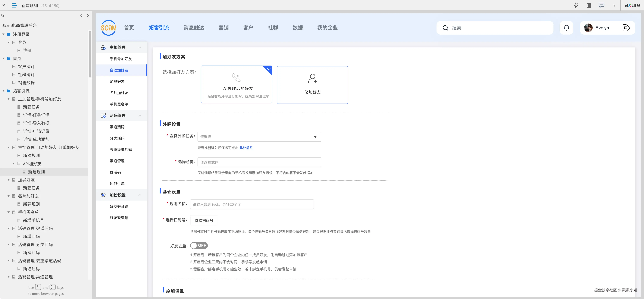Screen dimensions: 644x299
Task: Open the console/lightning panel in Axure toolbar
Action: tap(576, 5)
